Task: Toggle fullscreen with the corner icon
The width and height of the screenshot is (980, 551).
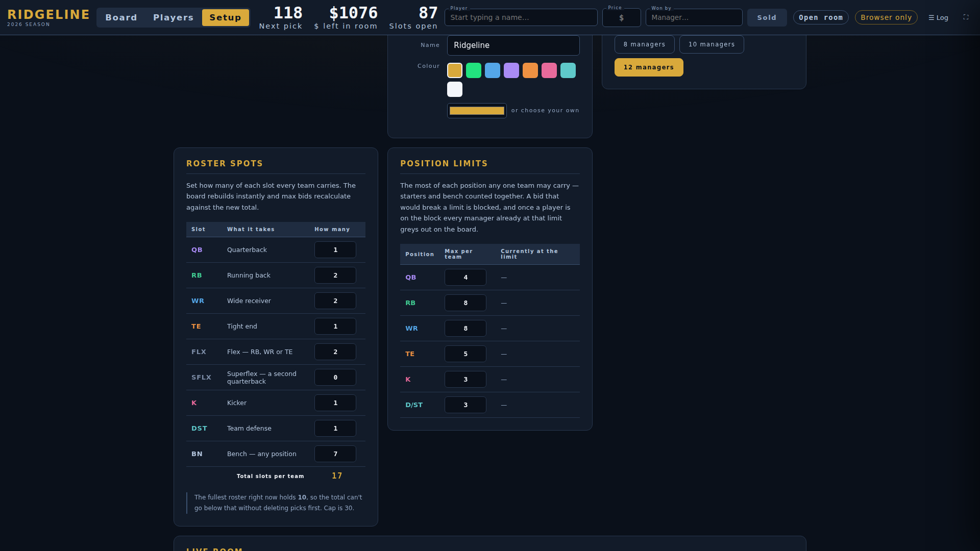Action: click(966, 17)
